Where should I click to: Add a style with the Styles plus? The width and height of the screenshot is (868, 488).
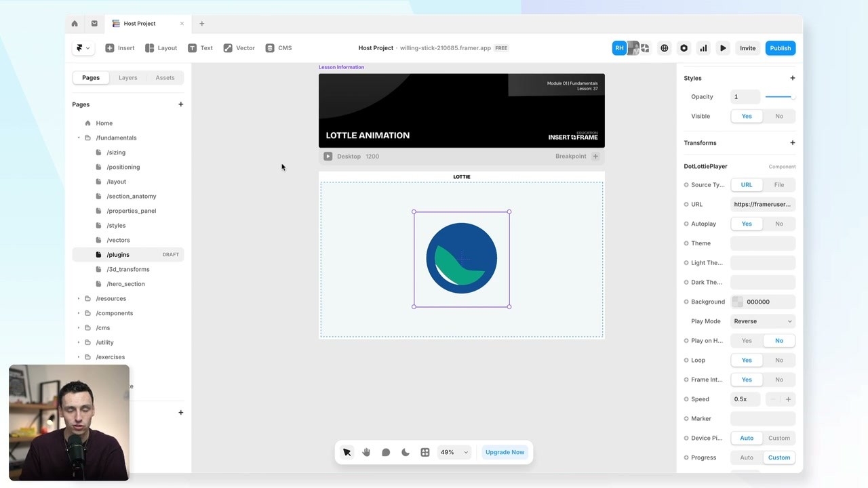[x=792, y=79]
